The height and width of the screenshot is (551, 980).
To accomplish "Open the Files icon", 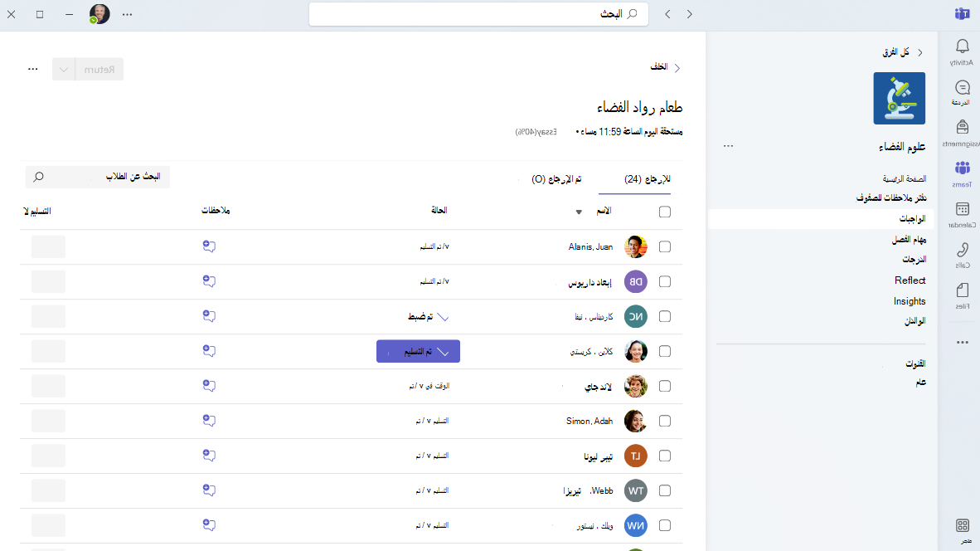I will tap(962, 290).
